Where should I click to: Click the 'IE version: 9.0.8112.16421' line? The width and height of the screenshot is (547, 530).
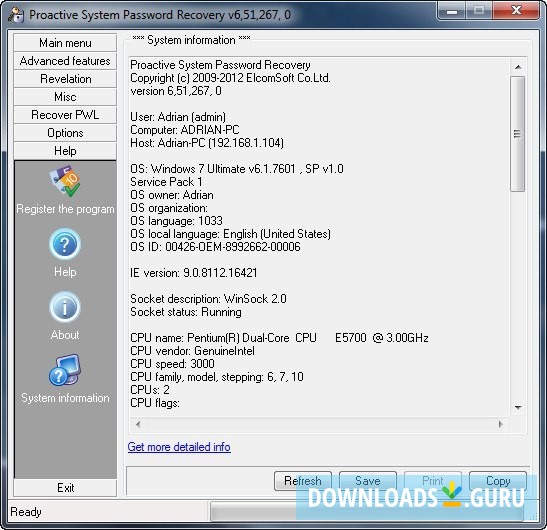click(x=194, y=273)
